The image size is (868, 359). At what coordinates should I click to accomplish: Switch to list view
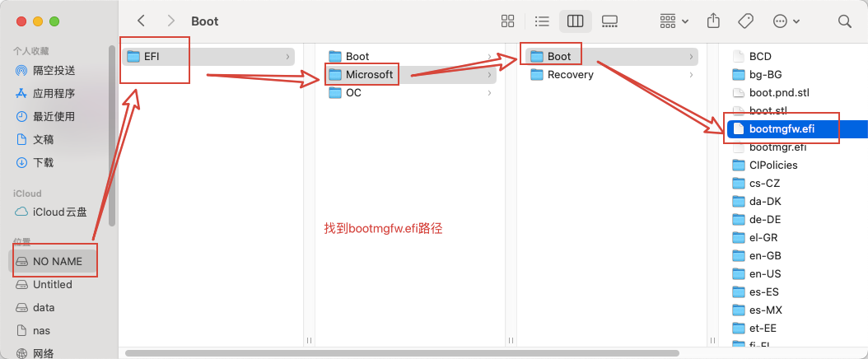(542, 21)
